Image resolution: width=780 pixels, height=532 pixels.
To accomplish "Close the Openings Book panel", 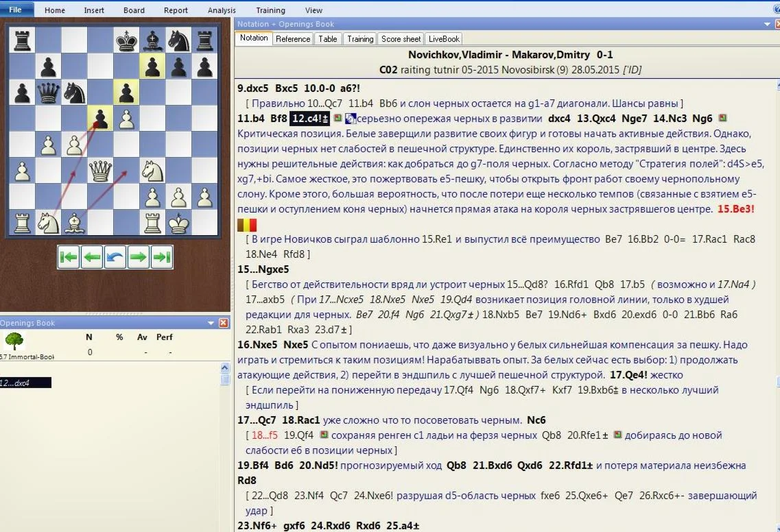I will tap(224, 323).
